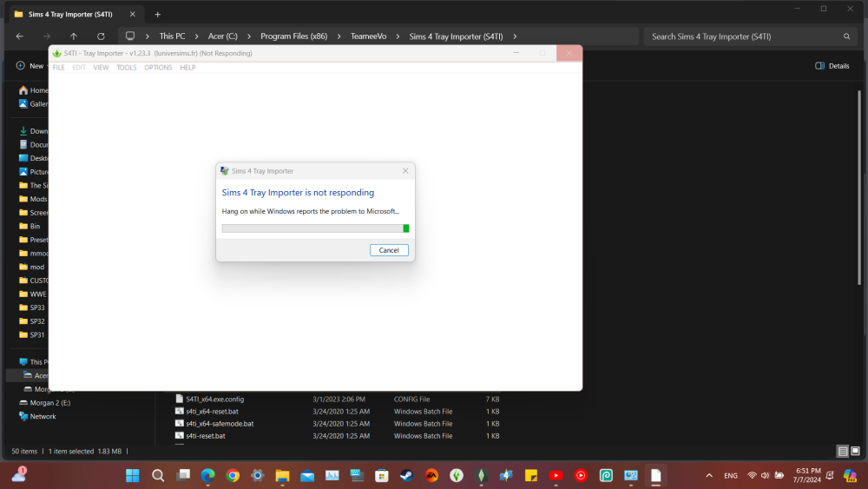This screenshot has width=868, height=489.
Task: Open OPTIONS menu in Tray Importer
Action: [x=158, y=68]
